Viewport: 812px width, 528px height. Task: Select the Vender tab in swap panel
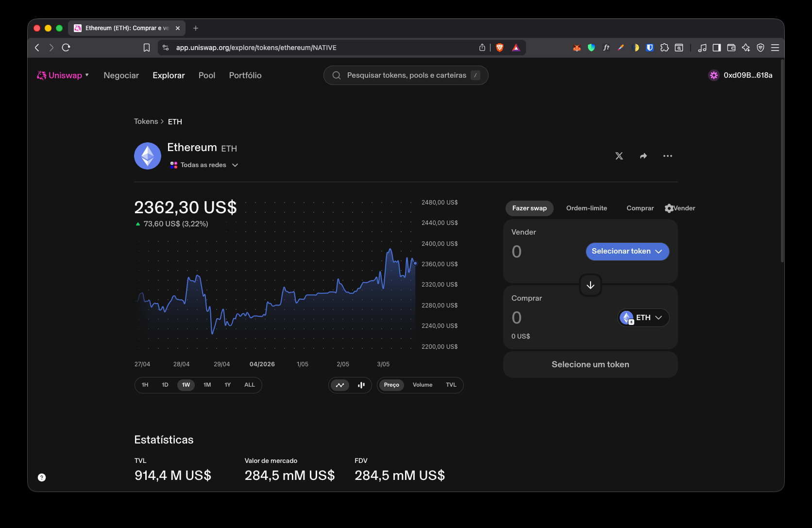point(685,208)
